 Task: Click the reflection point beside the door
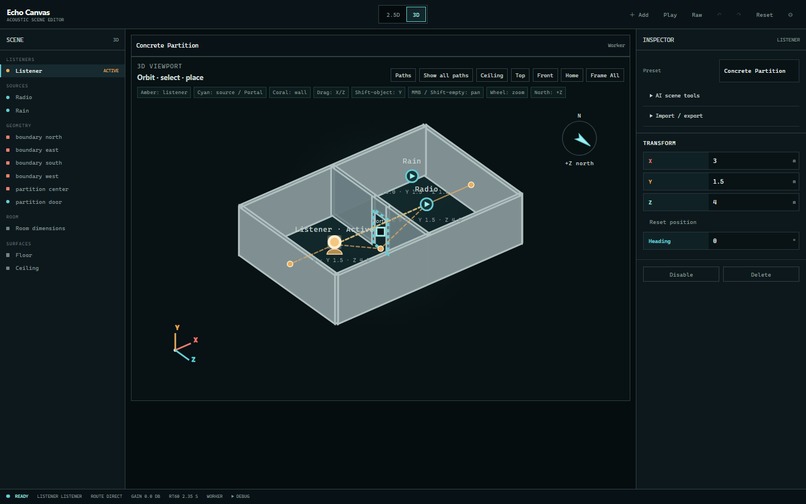[380, 249]
